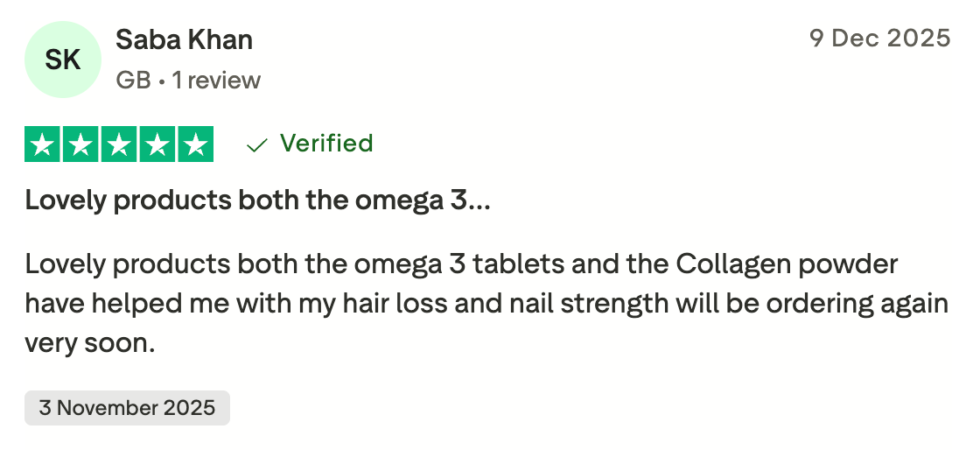
Task: Click the Verified checkmark icon
Action: [256, 144]
